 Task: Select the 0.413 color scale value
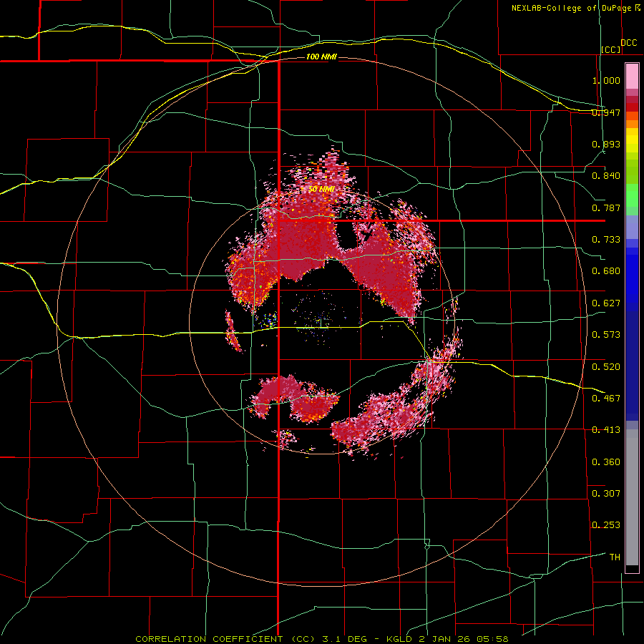tap(606, 430)
